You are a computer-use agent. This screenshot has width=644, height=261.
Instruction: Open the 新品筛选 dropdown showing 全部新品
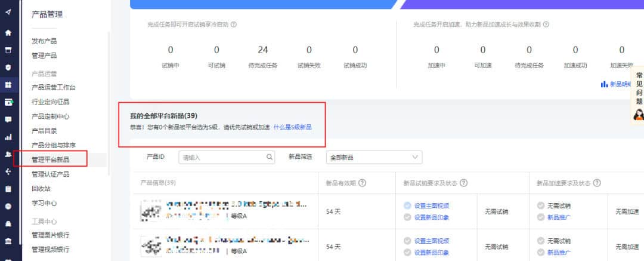pos(374,157)
